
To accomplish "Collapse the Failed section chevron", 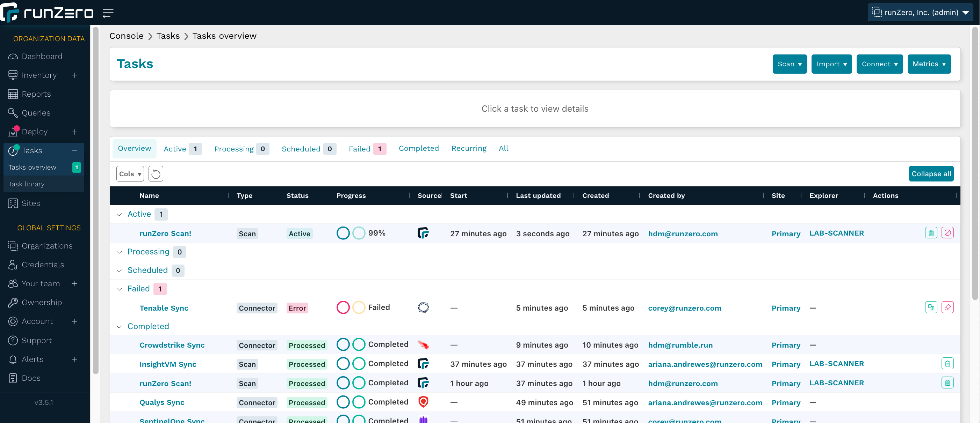I will 119,289.
